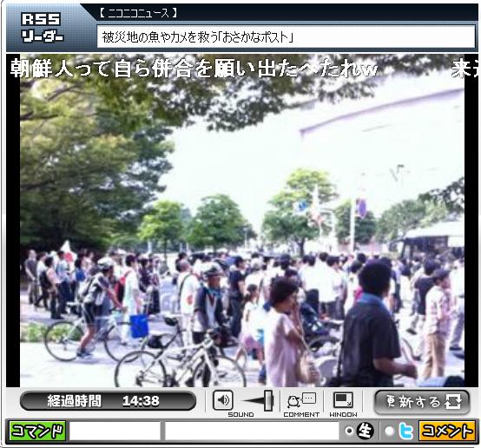Viewport: 481px width, 448px height.
Task: Submit with the orange コメント button
Action: pyautogui.click(x=447, y=431)
